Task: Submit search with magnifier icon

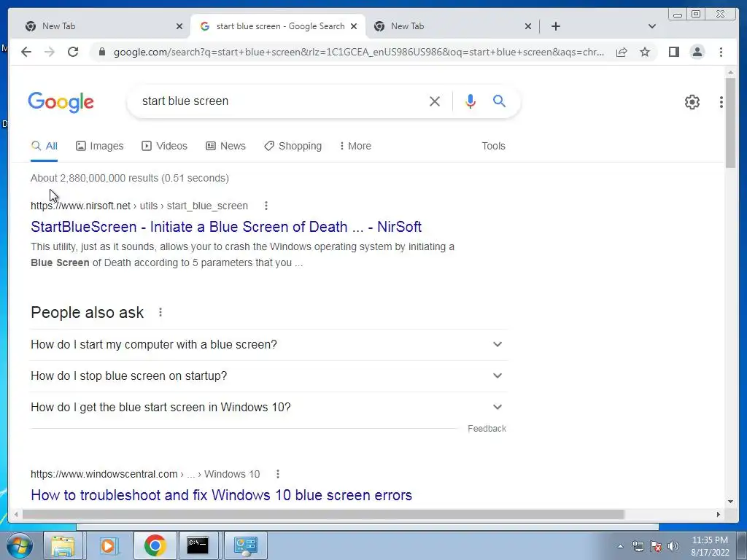Action: click(x=499, y=101)
